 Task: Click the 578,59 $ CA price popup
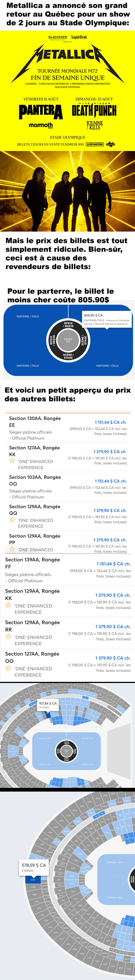coord(34,867)
